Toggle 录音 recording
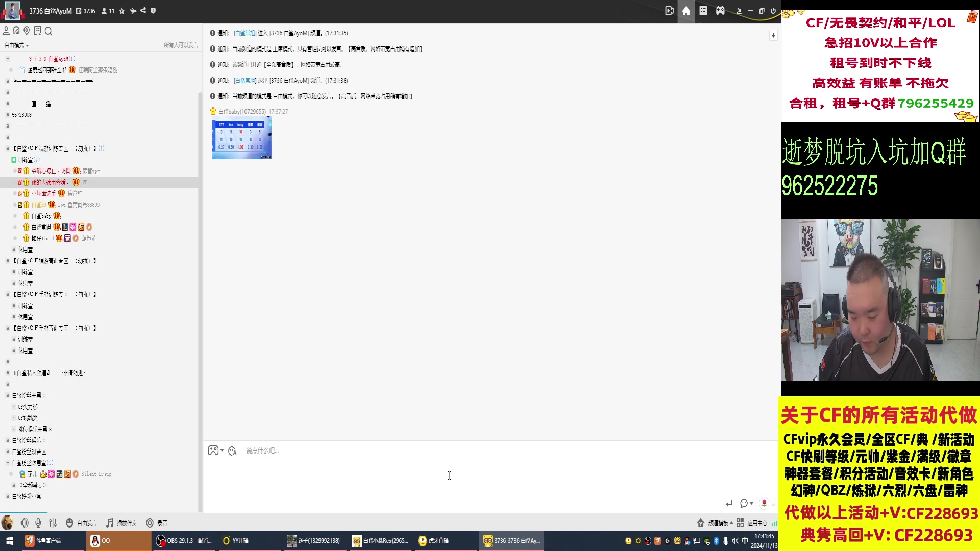Screen dimensions: 980x551 157,523
